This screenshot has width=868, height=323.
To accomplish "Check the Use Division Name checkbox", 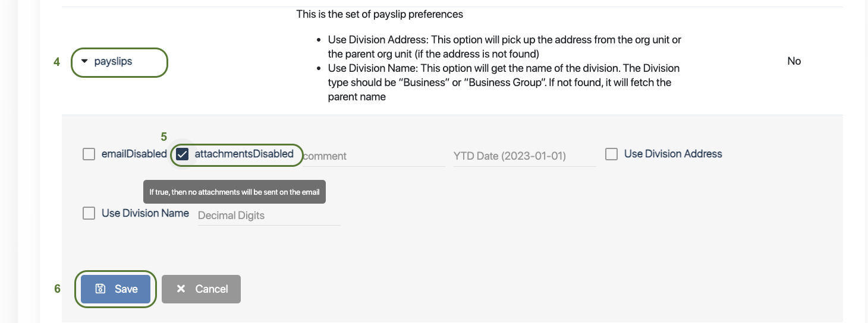I will point(89,213).
